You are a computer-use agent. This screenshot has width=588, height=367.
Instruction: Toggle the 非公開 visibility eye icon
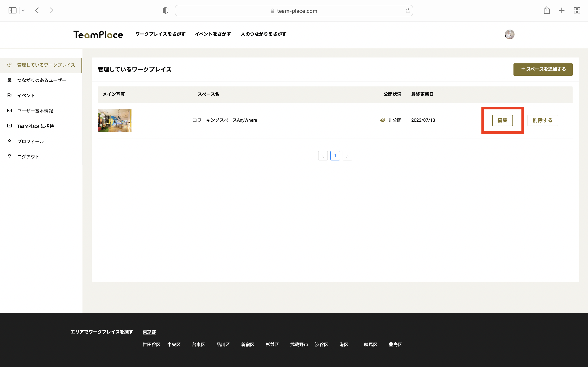click(382, 120)
